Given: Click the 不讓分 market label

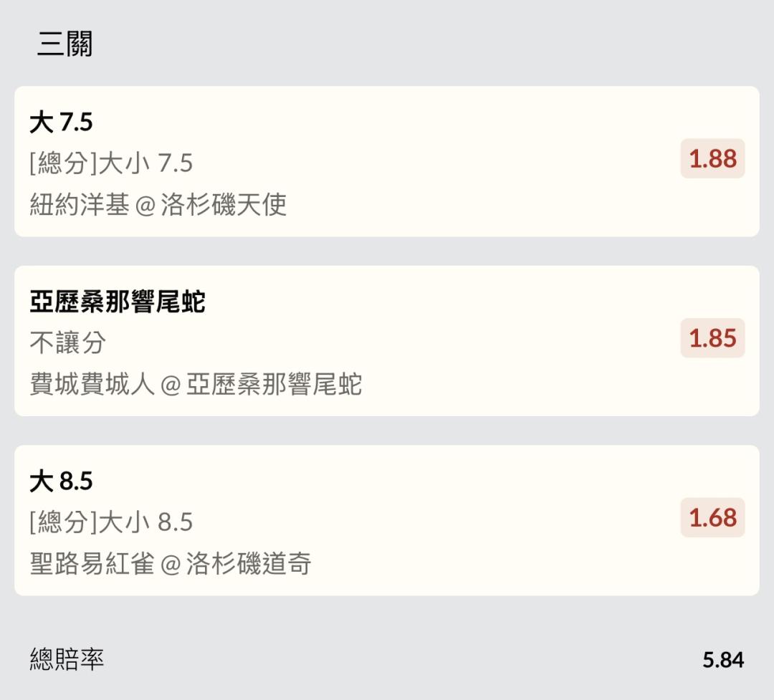Looking at the screenshot, I should coord(67,342).
